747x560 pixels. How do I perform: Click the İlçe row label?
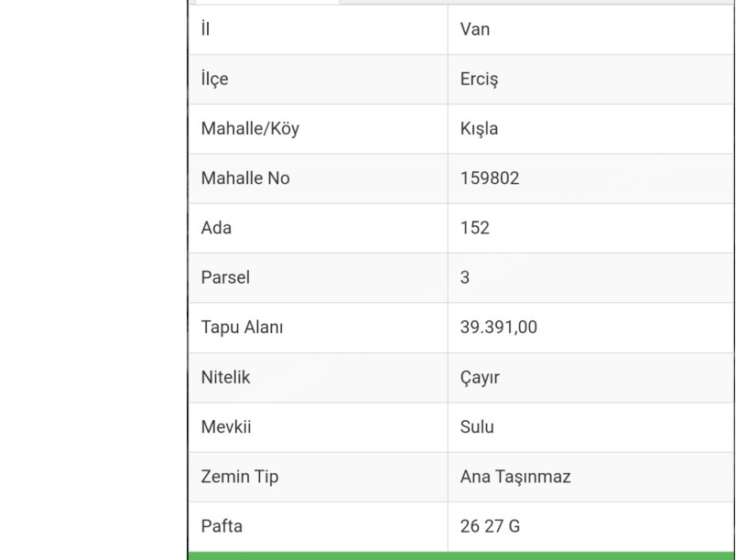tap(214, 79)
